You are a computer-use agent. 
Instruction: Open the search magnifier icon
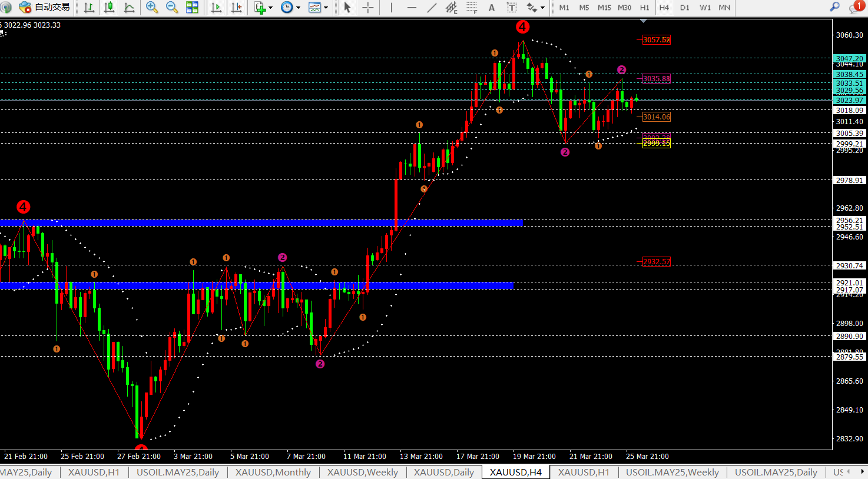pyautogui.click(x=834, y=7)
